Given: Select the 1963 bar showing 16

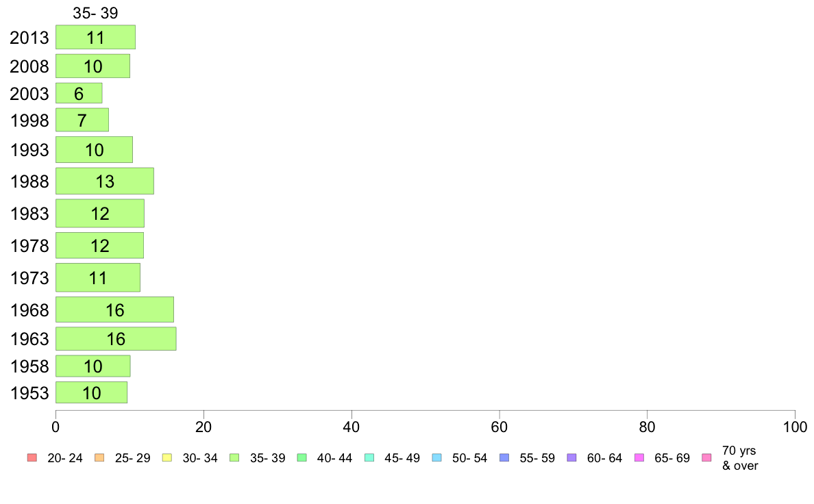Looking at the screenshot, I should (x=116, y=339).
